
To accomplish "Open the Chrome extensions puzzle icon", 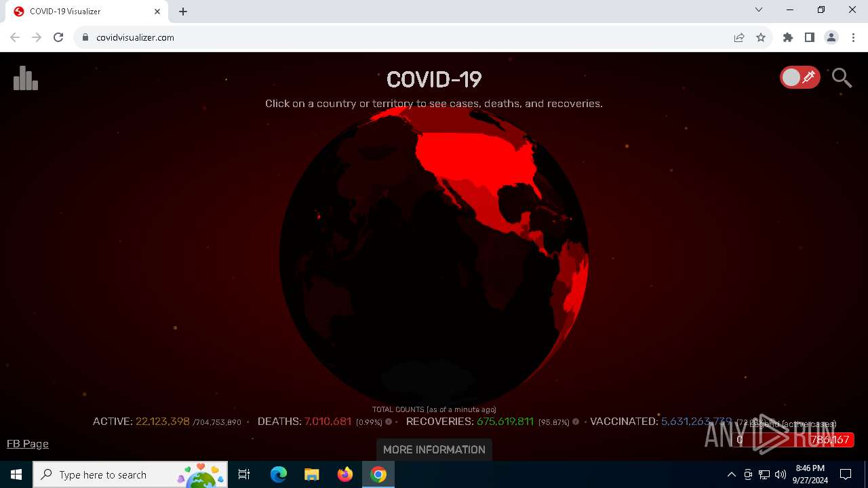I will [788, 37].
